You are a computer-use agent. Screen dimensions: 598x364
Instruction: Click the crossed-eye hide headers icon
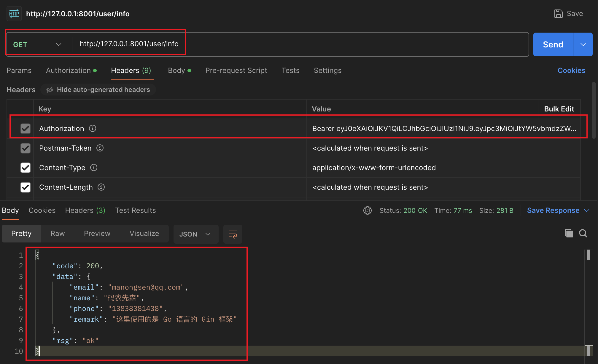tap(50, 90)
